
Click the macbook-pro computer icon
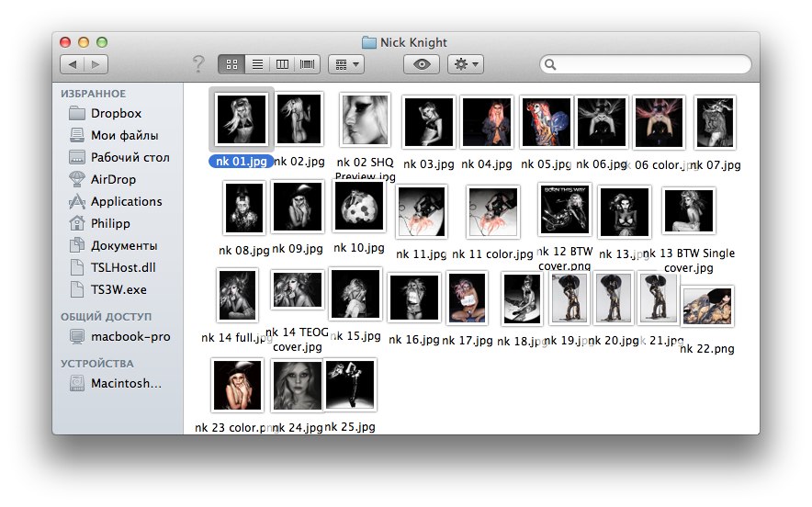(x=77, y=336)
